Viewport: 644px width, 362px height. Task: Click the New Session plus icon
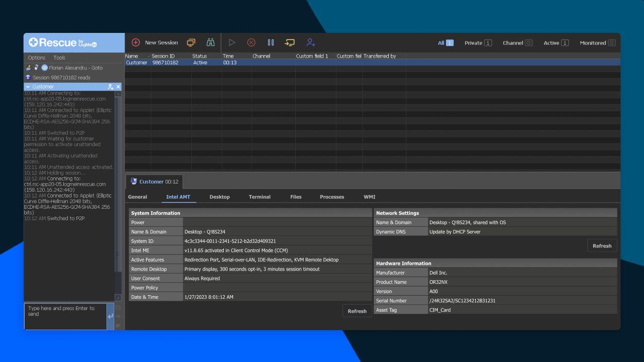[x=136, y=42]
